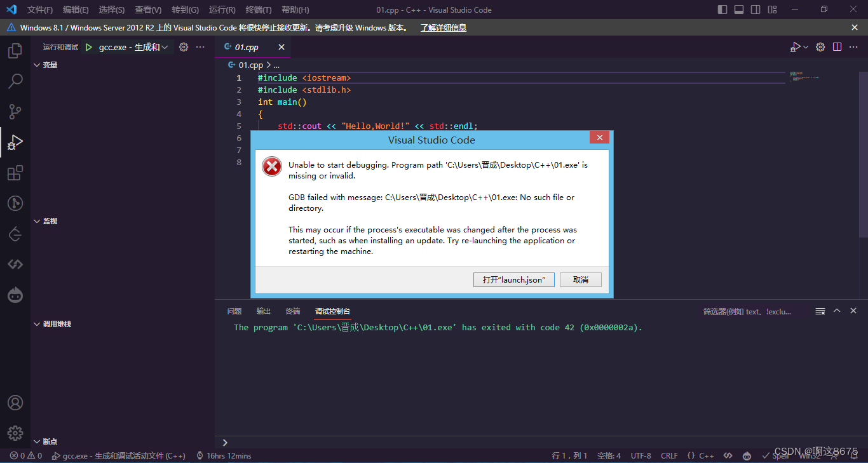Switch to the 终端 panel tab
The width and height of the screenshot is (868, 463).
tap(293, 311)
